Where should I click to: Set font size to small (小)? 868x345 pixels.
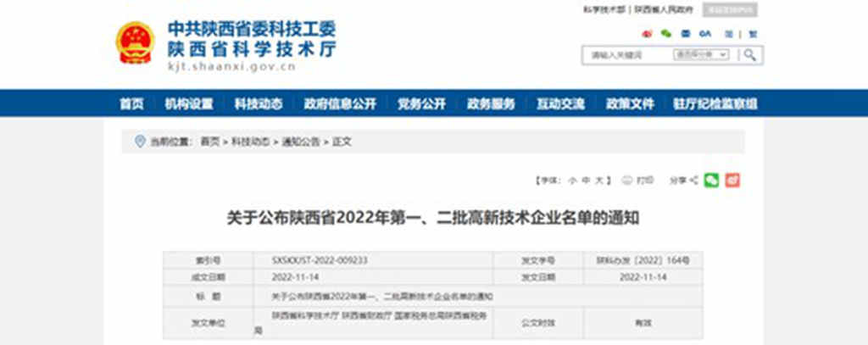click(x=572, y=181)
